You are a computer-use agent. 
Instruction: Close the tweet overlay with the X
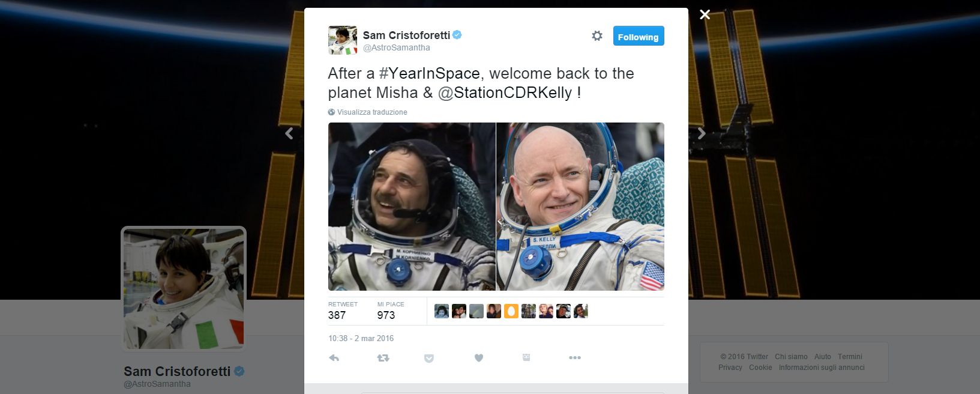705,14
